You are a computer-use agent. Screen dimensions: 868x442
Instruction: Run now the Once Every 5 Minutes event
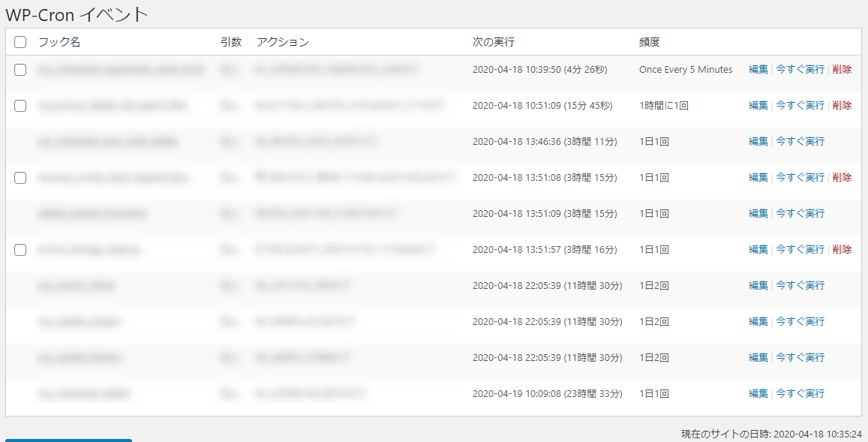(x=800, y=70)
